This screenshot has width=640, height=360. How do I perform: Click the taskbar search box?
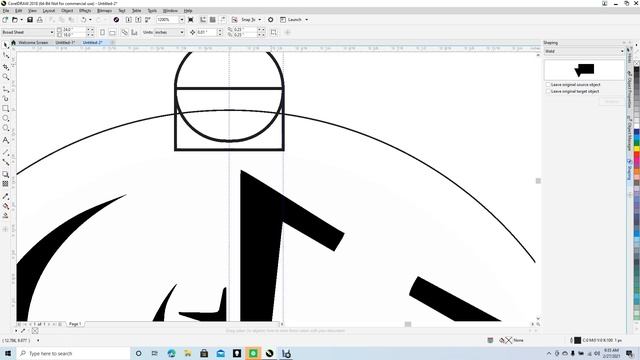click(73, 353)
